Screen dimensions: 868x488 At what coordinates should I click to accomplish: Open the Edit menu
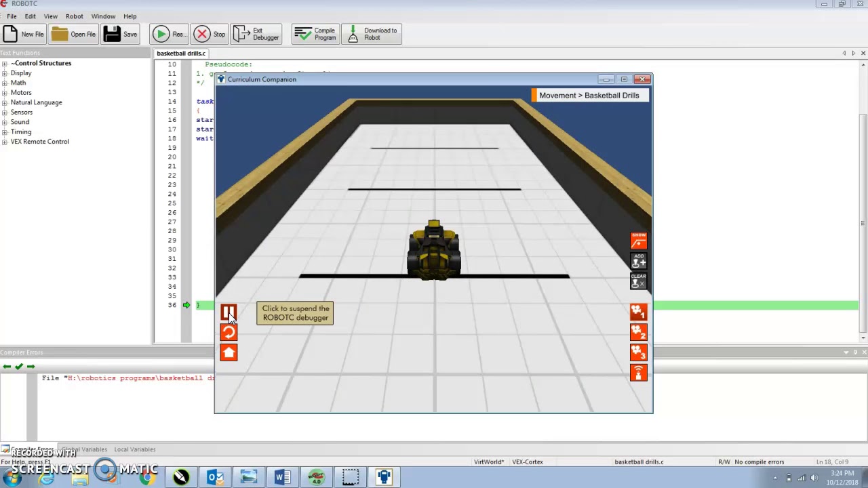click(x=31, y=16)
